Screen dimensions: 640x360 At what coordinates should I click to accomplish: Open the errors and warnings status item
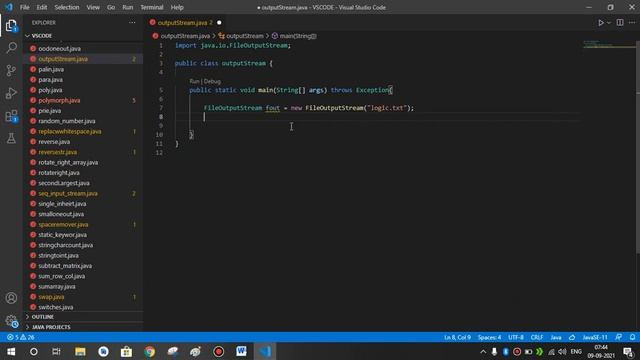(21, 338)
